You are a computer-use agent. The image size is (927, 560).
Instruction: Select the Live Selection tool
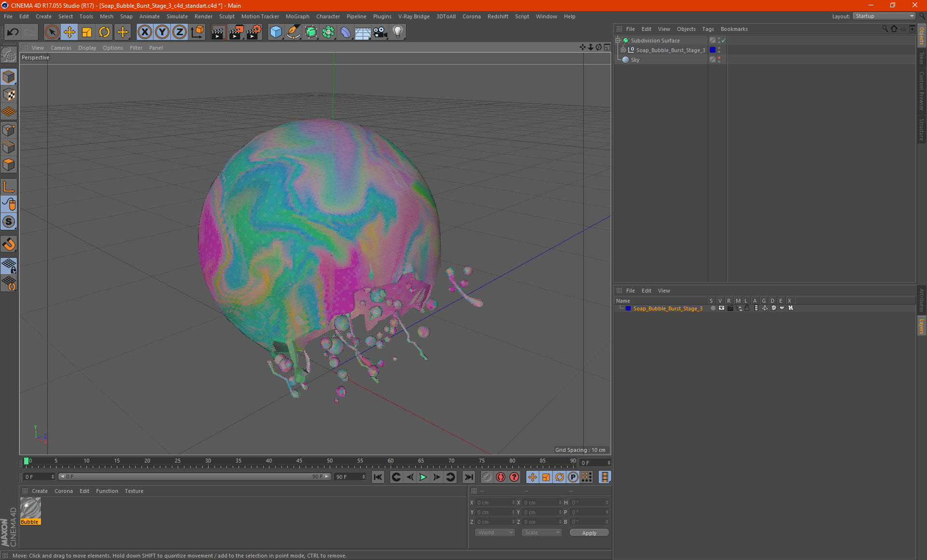(52, 32)
